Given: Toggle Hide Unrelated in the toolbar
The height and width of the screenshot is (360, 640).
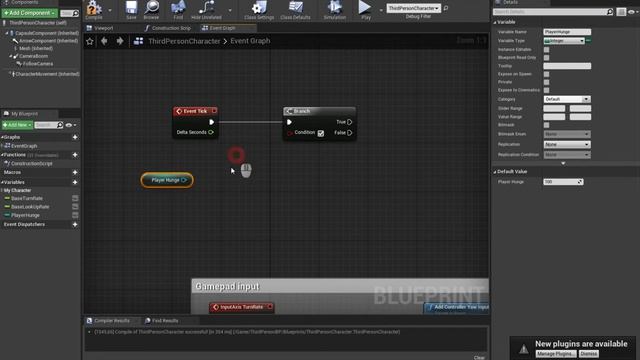Looking at the screenshot, I should 206,9.
